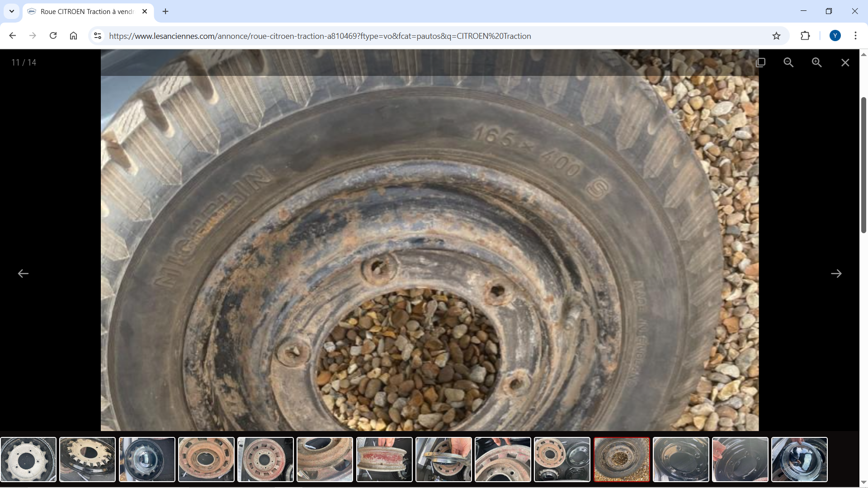Open a new browser tab

click(165, 11)
